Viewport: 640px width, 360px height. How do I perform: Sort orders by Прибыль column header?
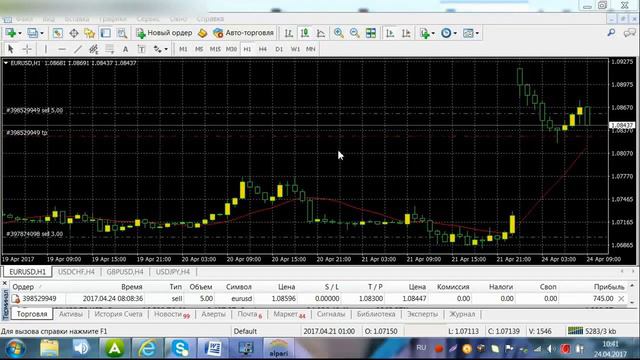pos(609,287)
